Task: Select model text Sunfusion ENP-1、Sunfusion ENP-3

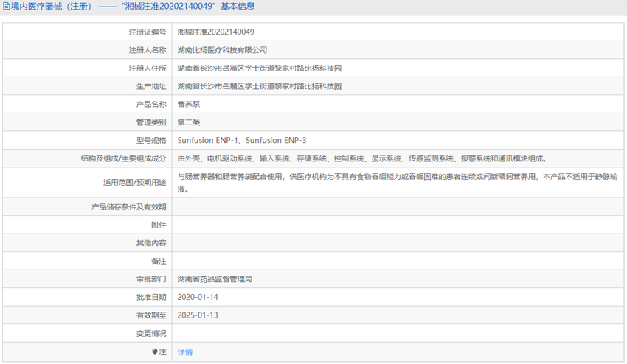Action: click(x=242, y=140)
